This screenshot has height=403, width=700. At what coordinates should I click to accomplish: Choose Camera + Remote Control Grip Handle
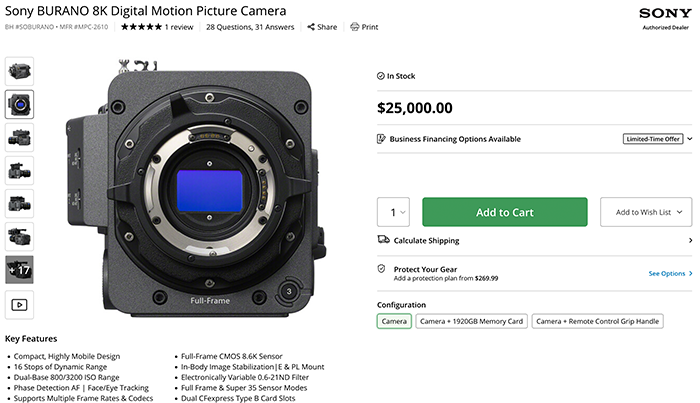point(597,321)
